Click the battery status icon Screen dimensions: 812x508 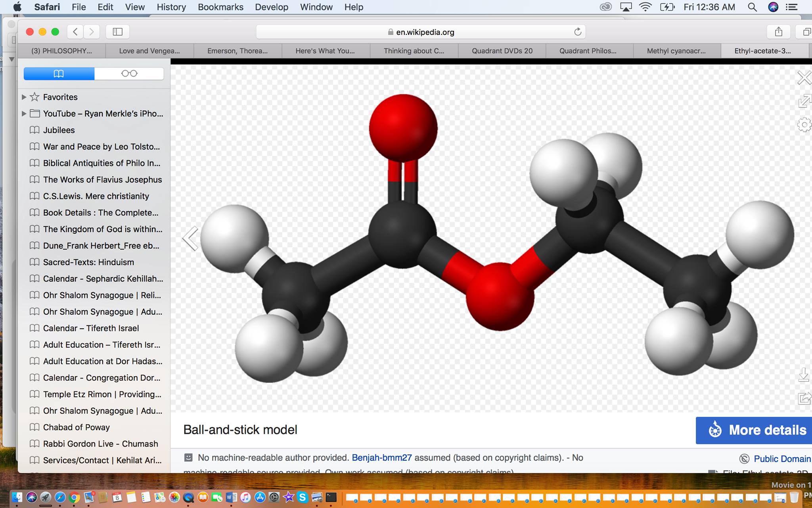click(667, 7)
